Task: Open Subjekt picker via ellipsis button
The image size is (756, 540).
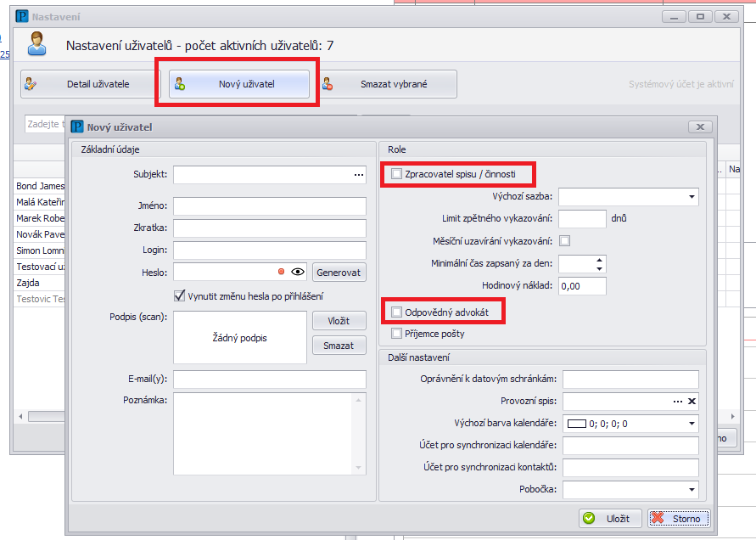Action: pos(359,175)
